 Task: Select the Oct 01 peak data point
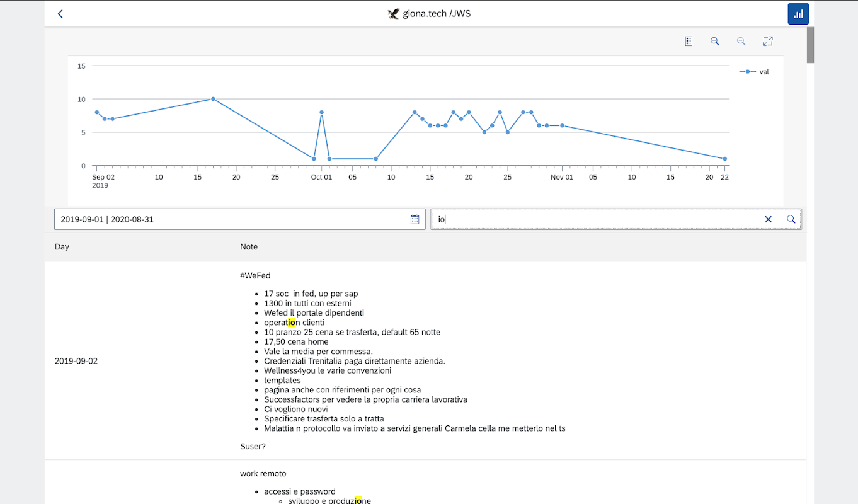[321, 112]
